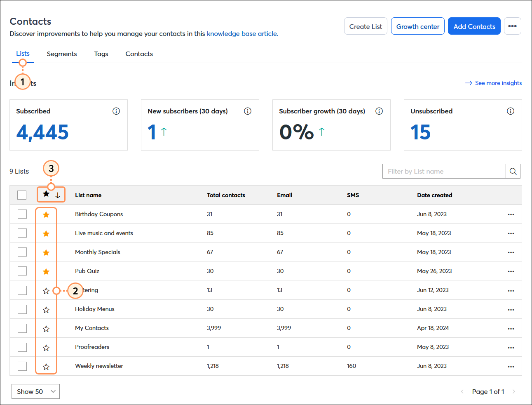
Task: Open info icon for Unsubscribed card
Action: point(511,111)
